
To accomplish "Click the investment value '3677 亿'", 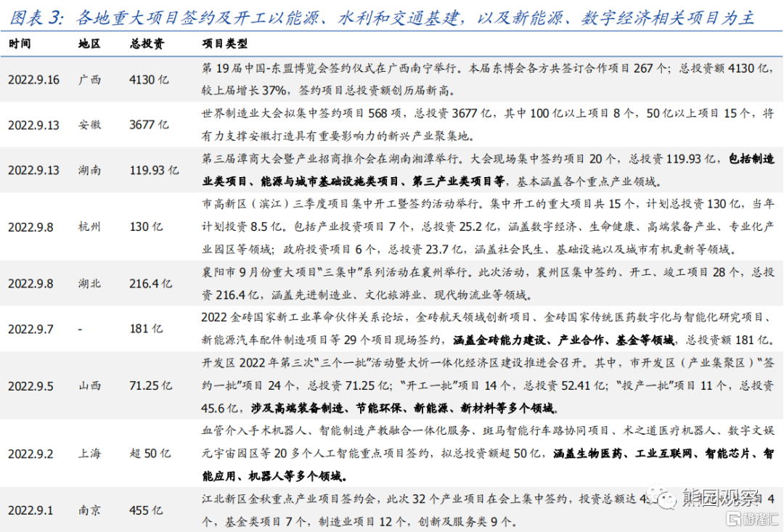I will (x=149, y=125).
